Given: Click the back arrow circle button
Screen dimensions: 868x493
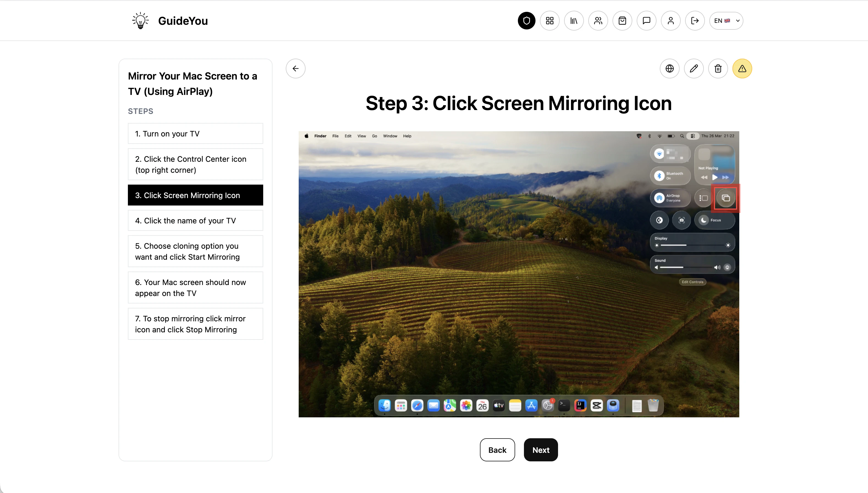Looking at the screenshot, I should coord(295,69).
